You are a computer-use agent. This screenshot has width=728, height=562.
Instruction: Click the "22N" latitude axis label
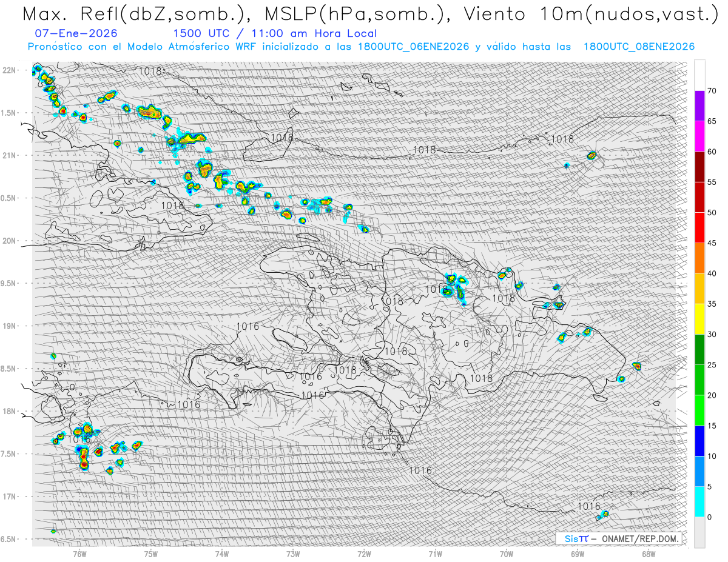tap(10, 70)
